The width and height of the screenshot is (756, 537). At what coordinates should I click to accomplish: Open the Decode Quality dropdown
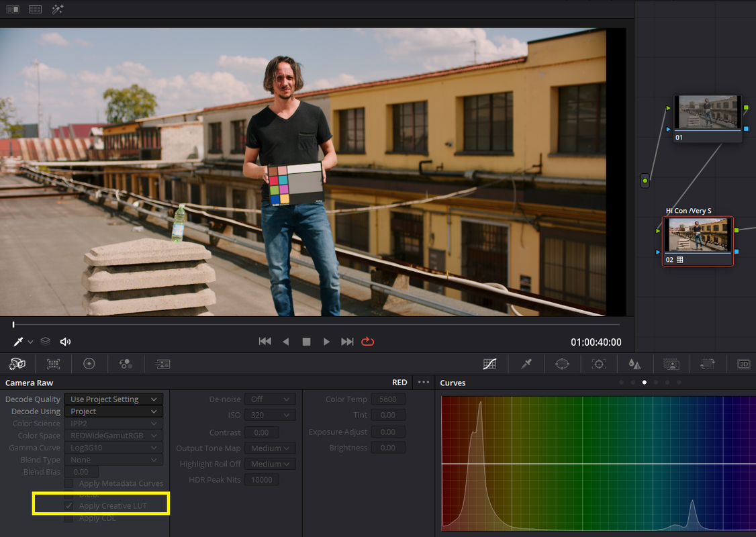113,399
